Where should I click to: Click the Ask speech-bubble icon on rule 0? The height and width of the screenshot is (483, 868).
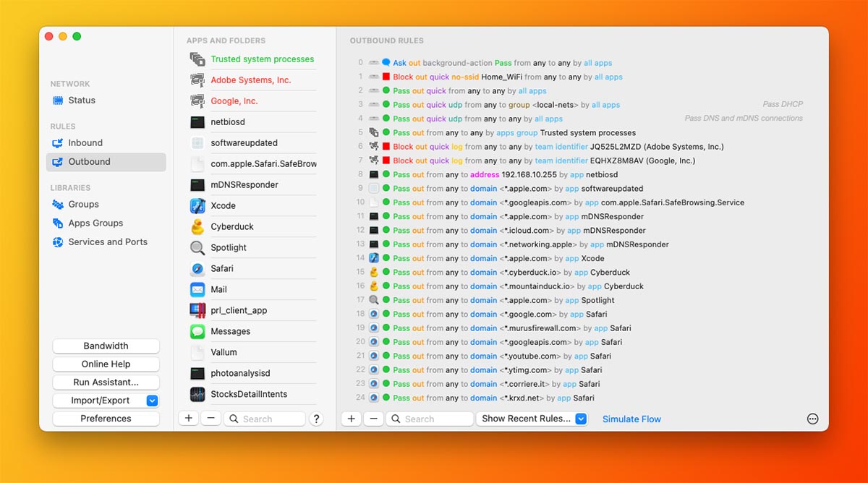(x=386, y=63)
